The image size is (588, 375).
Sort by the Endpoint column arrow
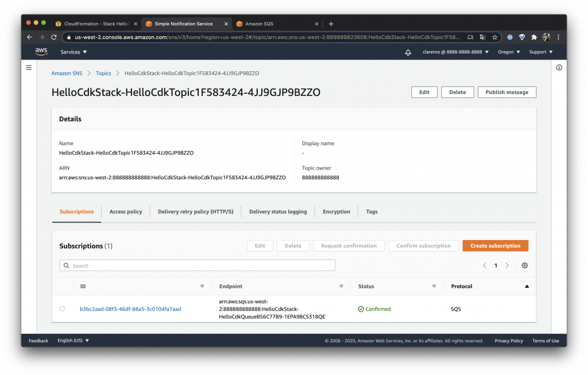341,286
